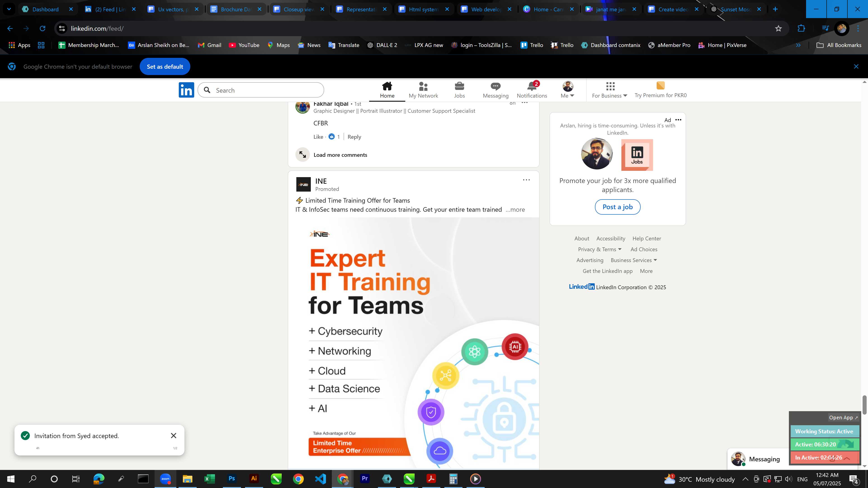
Task: Show hidden system tray icons
Action: (745, 479)
